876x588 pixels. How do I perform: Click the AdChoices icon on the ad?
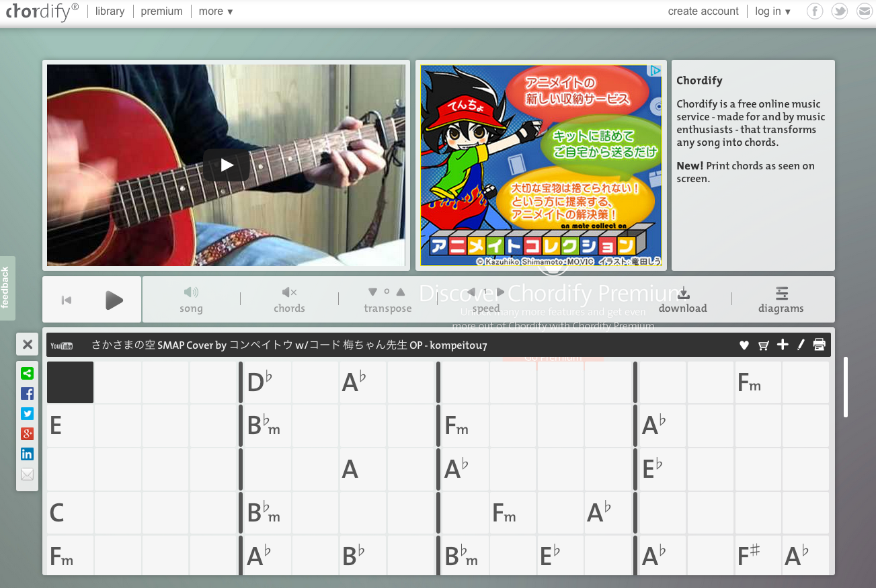(655, 71)
